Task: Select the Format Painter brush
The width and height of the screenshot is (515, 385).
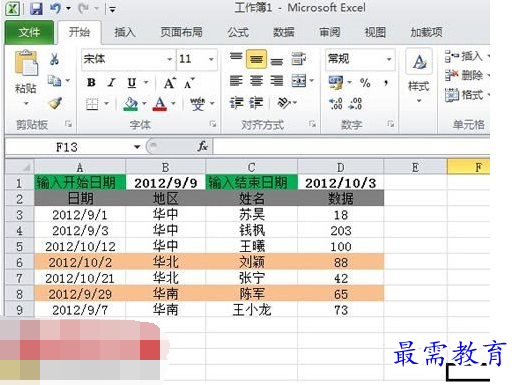Action: 55,103
